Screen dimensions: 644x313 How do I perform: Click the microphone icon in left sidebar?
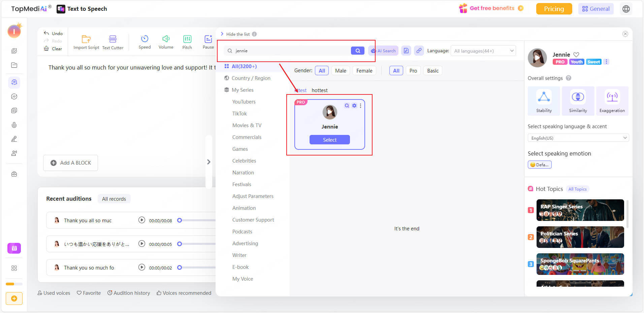click(14, 125)
